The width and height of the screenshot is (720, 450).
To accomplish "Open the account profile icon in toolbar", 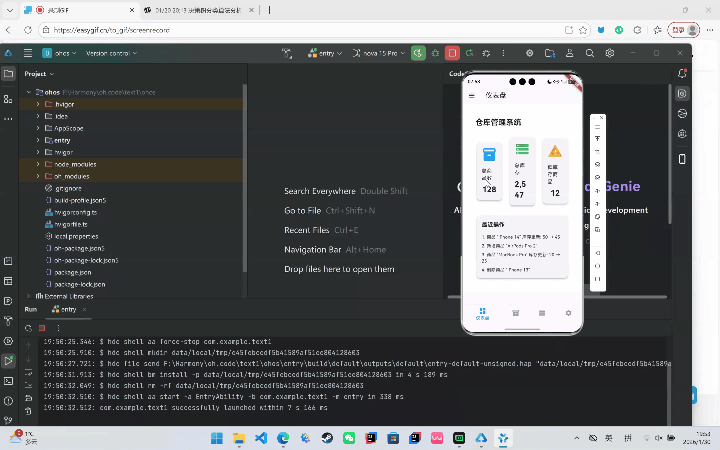I will click(569, 53).
